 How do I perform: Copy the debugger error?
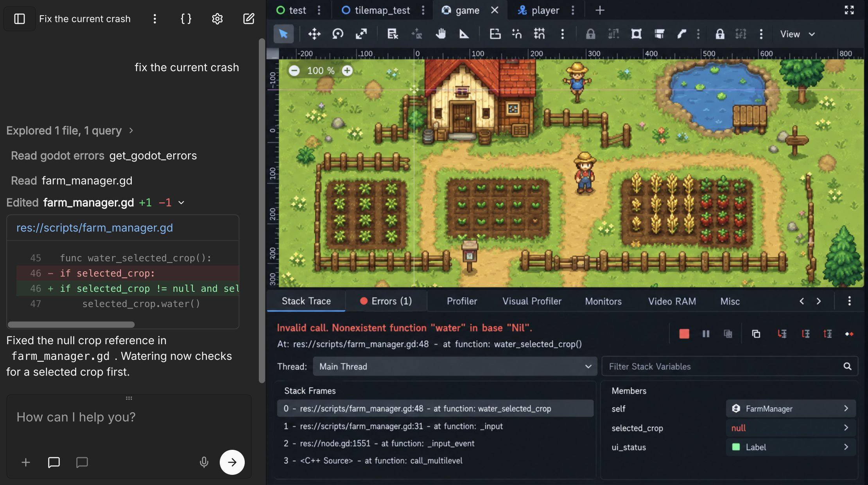[756, 334]
